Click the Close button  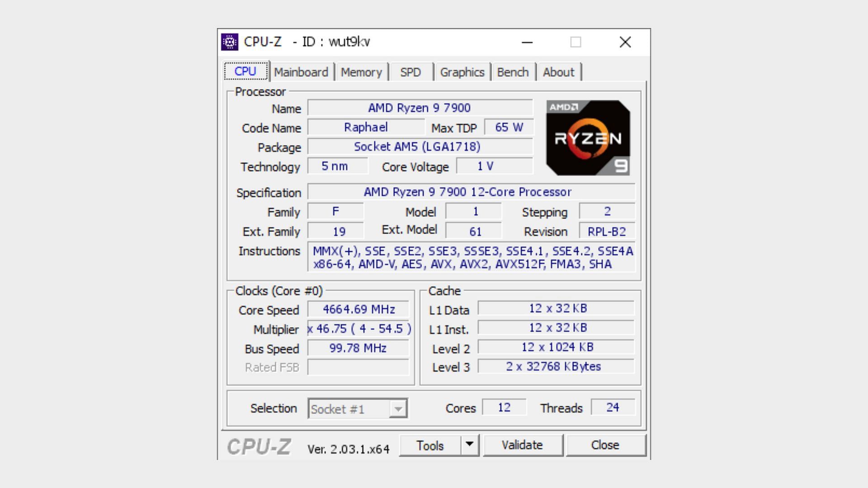pyautogui.click(x=604, y=445)
